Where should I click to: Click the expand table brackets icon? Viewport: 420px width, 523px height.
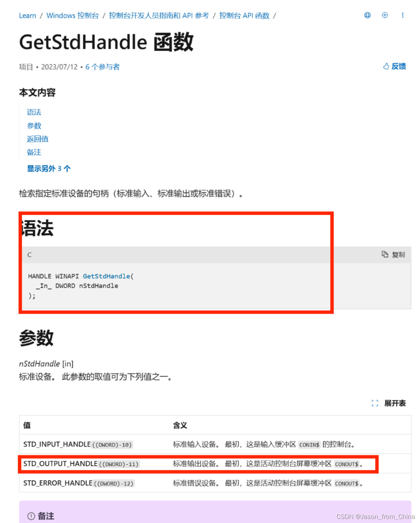point(375,403)
